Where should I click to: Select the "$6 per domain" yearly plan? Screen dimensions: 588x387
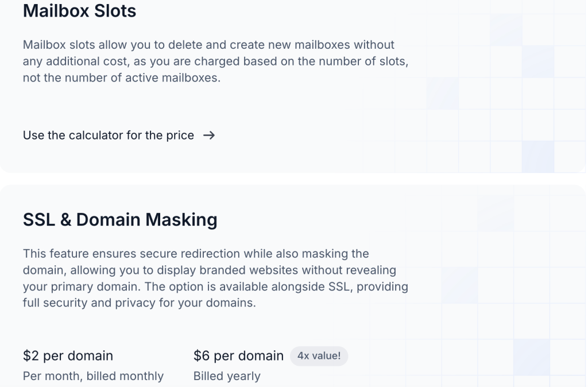click(238, 356)
